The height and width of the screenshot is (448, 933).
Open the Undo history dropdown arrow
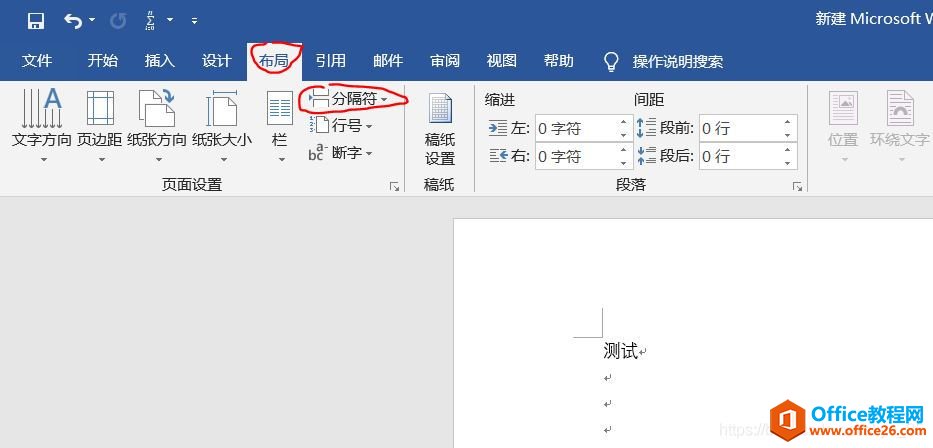[92, 20]
